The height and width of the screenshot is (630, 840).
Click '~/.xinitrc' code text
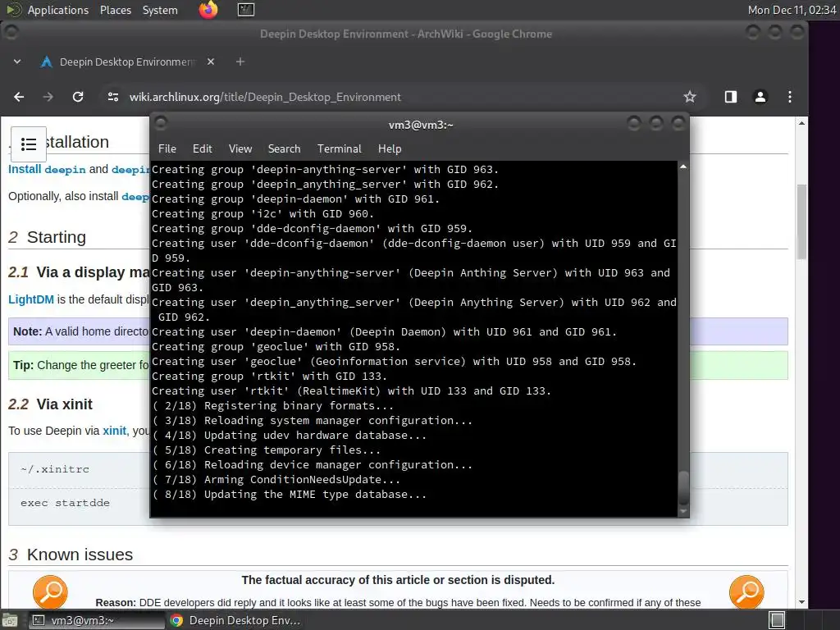coord(55,469)
